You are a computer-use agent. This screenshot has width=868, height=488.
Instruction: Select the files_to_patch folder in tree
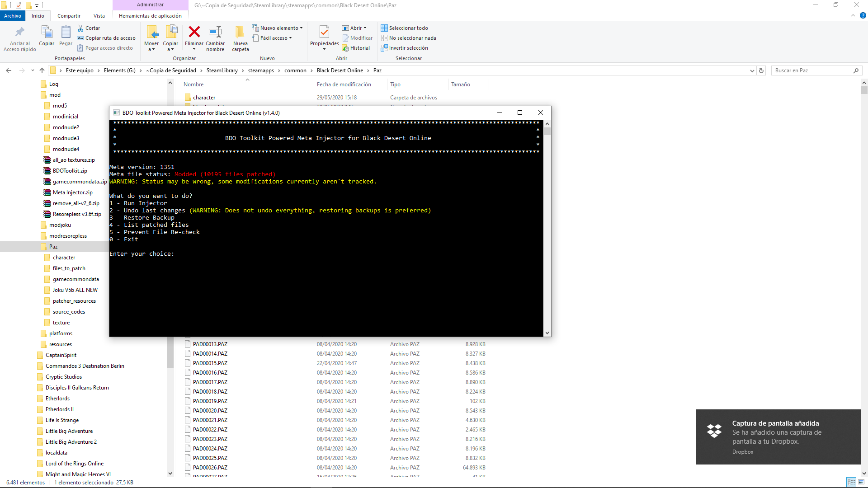point(69,268)
